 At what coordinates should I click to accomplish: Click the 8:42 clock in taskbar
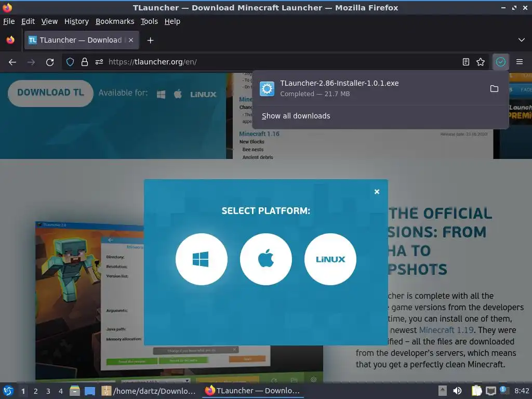tap(522, 391)
